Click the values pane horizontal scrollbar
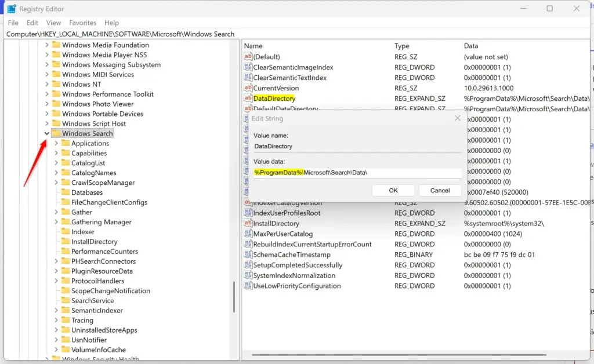The width and height of the screenshot is (594, 364). [399, 355]
